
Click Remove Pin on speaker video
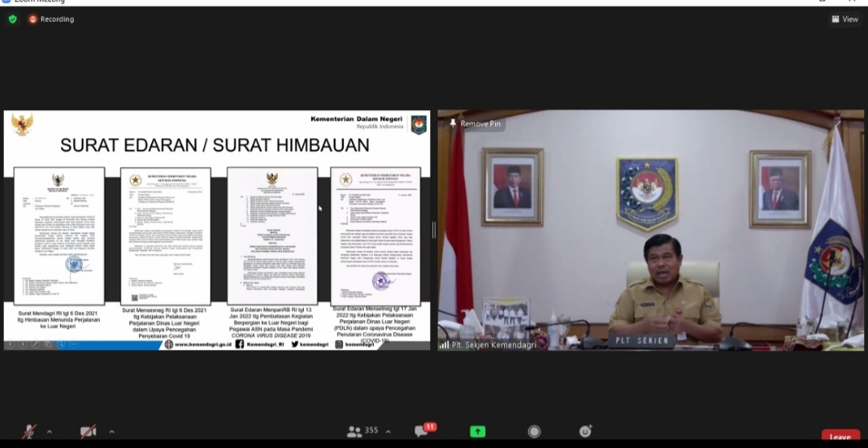click(477, 124)
